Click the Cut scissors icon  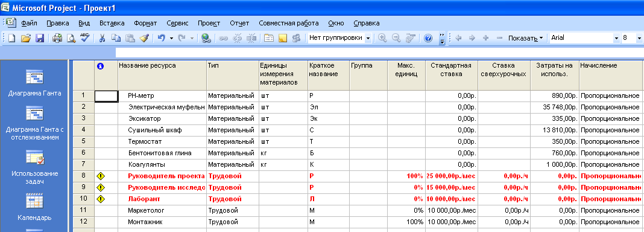pyautogui.click(x=103, y=38)
